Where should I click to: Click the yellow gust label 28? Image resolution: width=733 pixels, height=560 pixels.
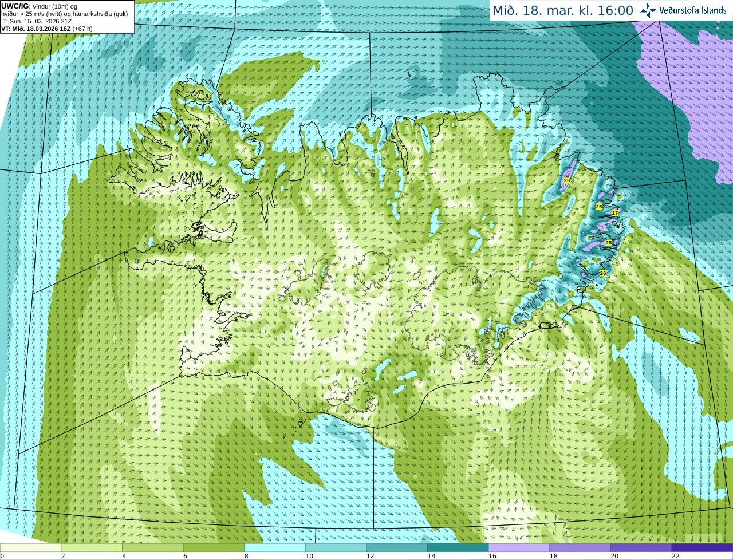(x=567, y=180)
